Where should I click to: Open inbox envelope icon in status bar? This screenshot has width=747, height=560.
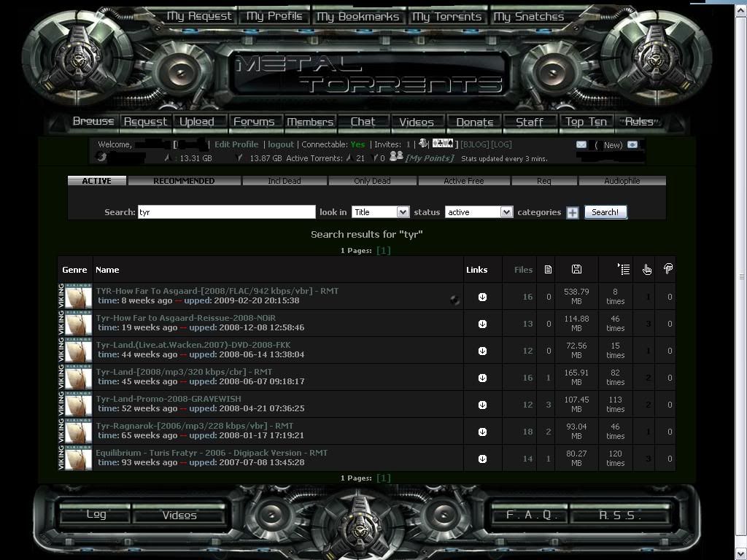pos(581,144)
